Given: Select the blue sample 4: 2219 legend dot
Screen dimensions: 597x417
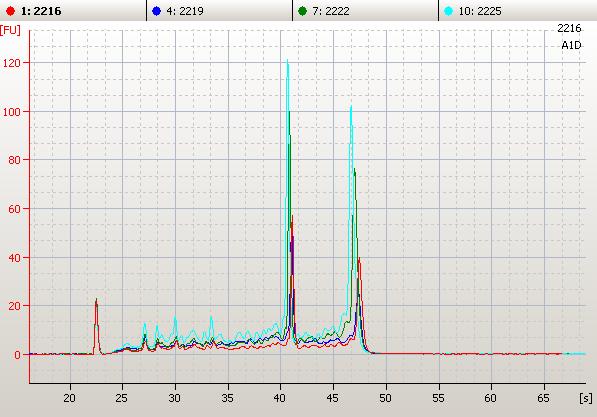Looking at the screenshot, I should tap(156, 11).
